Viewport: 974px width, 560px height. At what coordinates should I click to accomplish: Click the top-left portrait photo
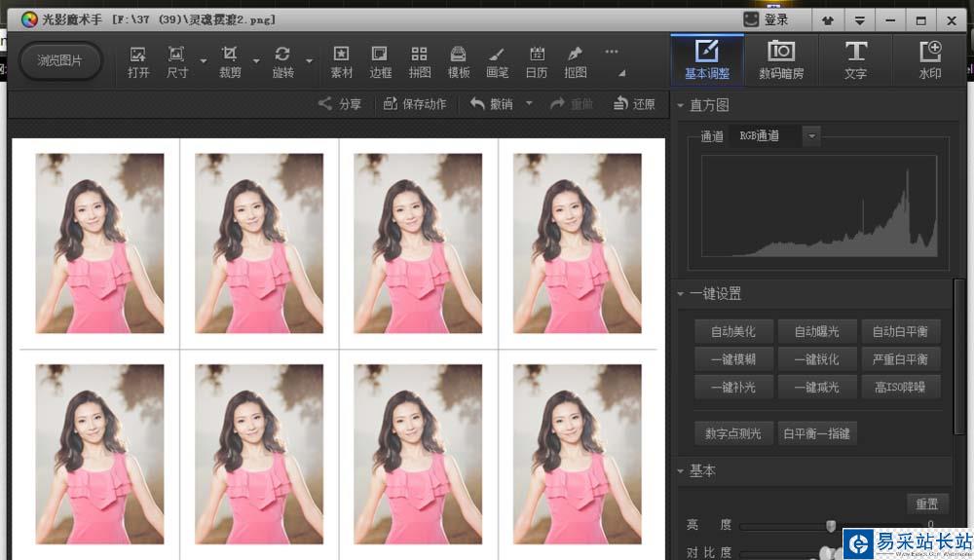pos(99,243)
